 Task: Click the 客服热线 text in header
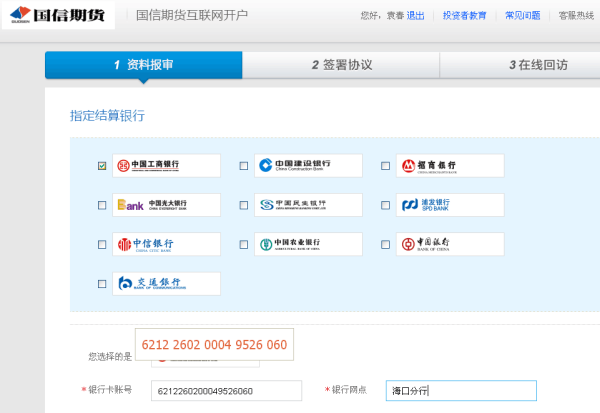coord(576,15)
